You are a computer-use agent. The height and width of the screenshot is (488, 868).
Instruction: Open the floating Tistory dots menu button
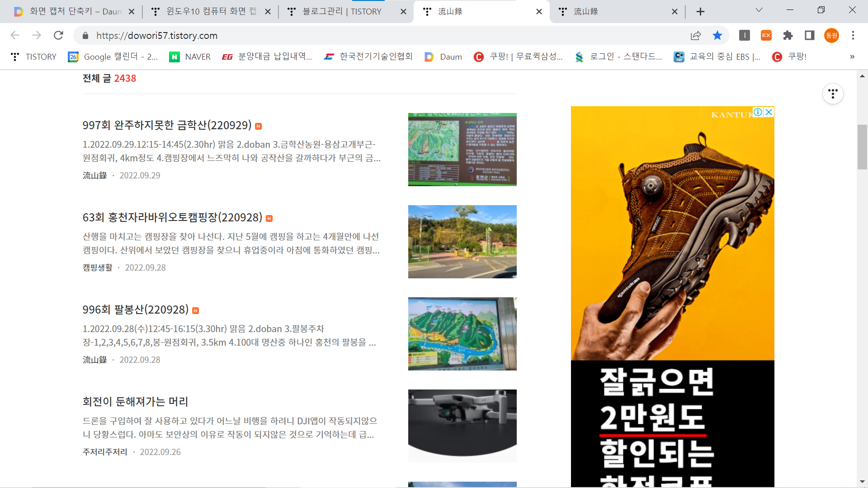833,94
